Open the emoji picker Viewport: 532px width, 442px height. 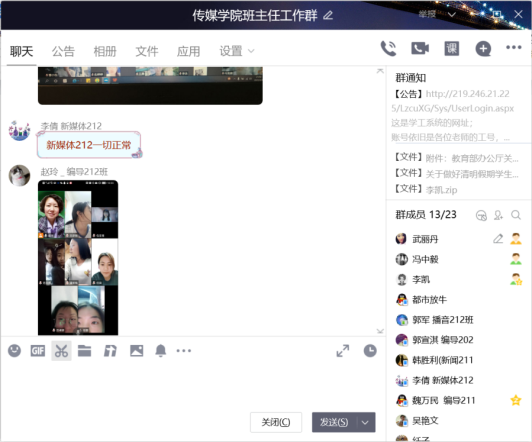point(15,351)
